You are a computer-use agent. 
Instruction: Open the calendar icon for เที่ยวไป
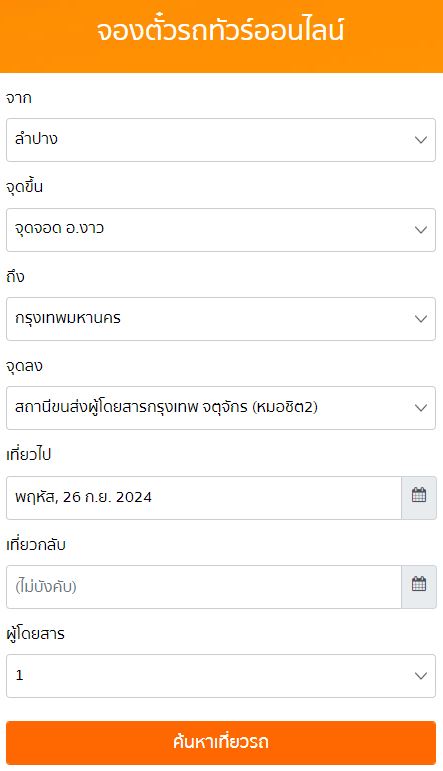(x=418, y=497)
